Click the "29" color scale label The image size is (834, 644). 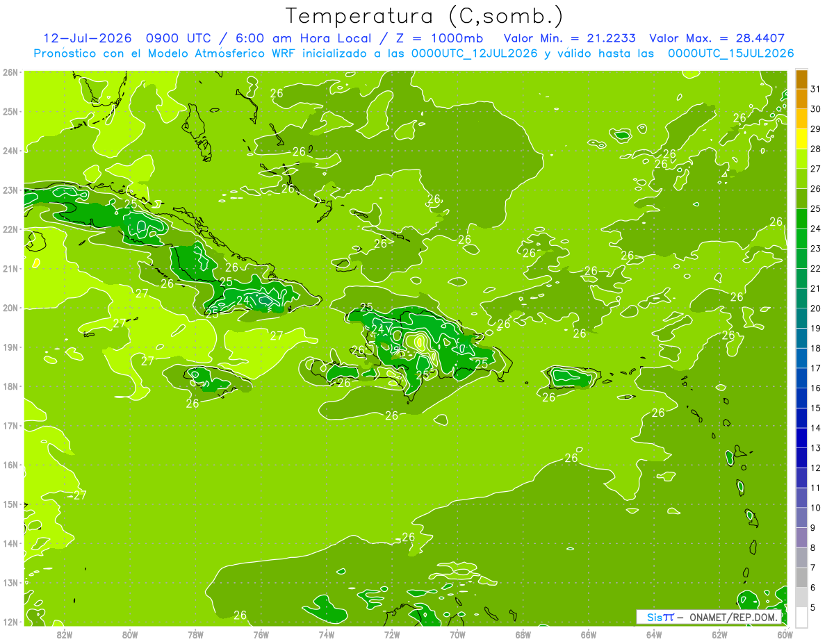pyautogui.click(x=816, y=129)
